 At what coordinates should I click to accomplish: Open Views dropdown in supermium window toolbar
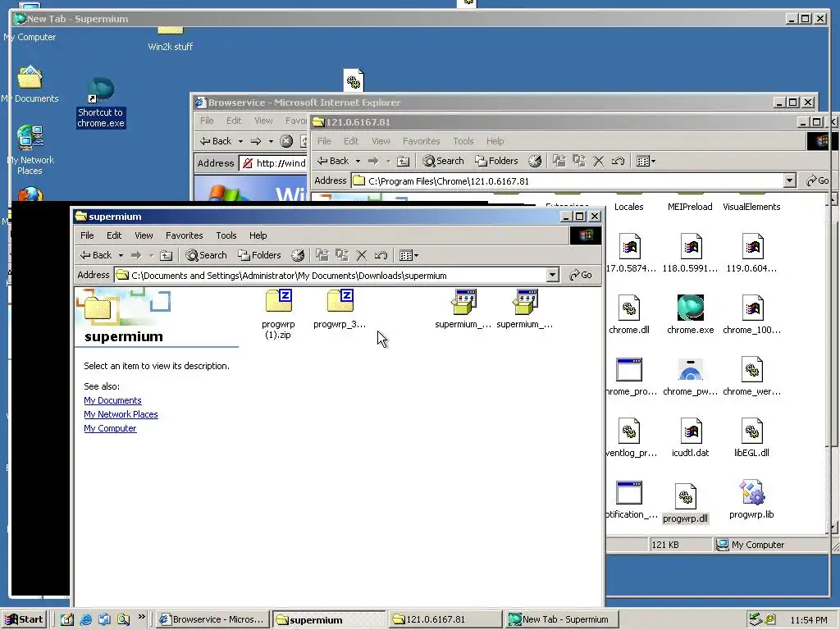(x=409, y=255)
